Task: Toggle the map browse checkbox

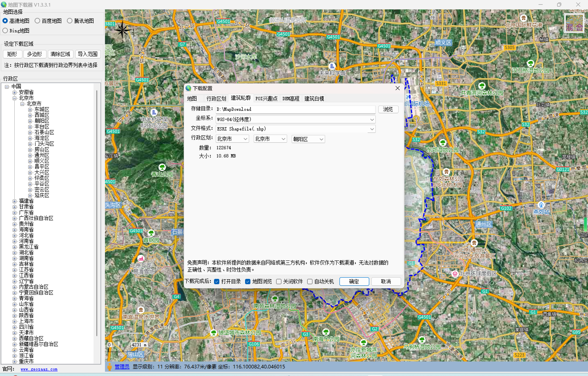Action: coord(248,282)
